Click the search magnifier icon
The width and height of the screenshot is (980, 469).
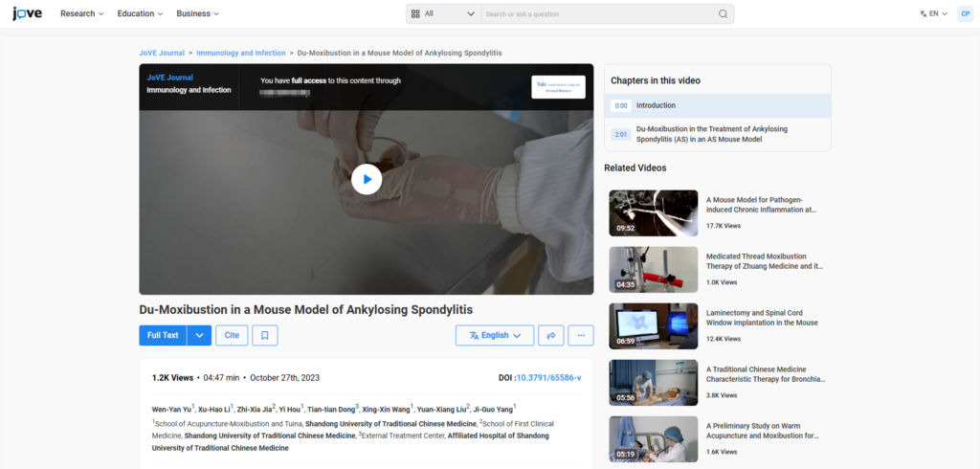[x=724, y=14]
